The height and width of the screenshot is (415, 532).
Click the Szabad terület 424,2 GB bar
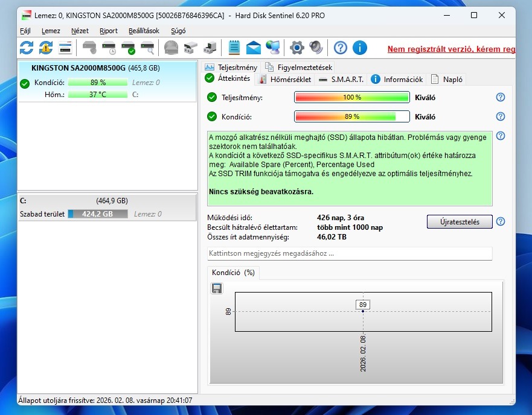point(98,214)
